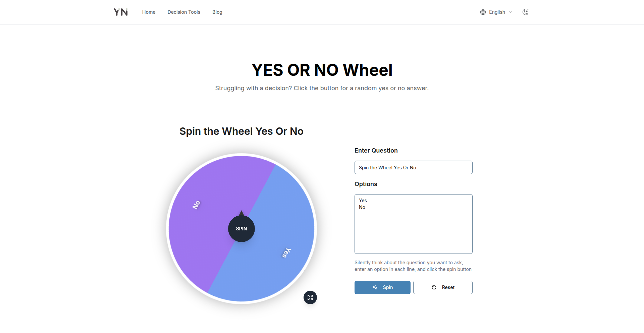Click the refresh icon in Reset button

point(434,287)
